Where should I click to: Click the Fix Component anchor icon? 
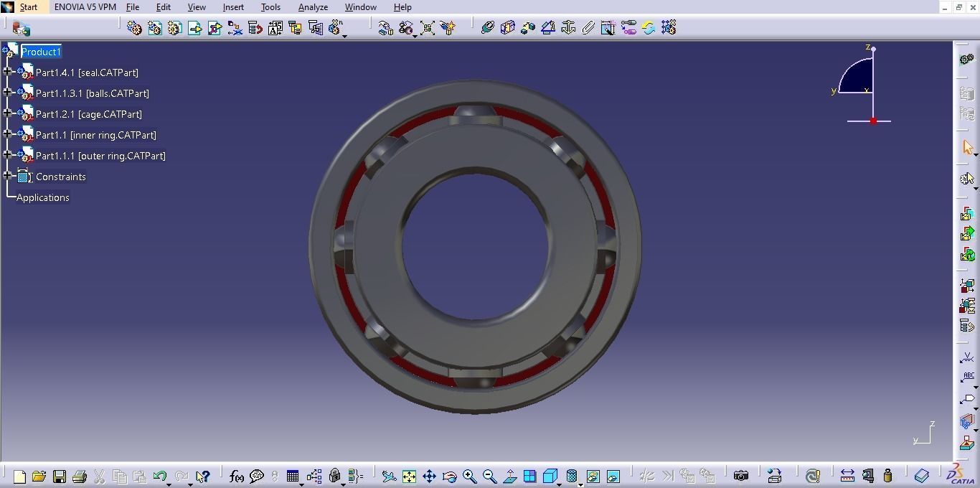tap(567, 28)
